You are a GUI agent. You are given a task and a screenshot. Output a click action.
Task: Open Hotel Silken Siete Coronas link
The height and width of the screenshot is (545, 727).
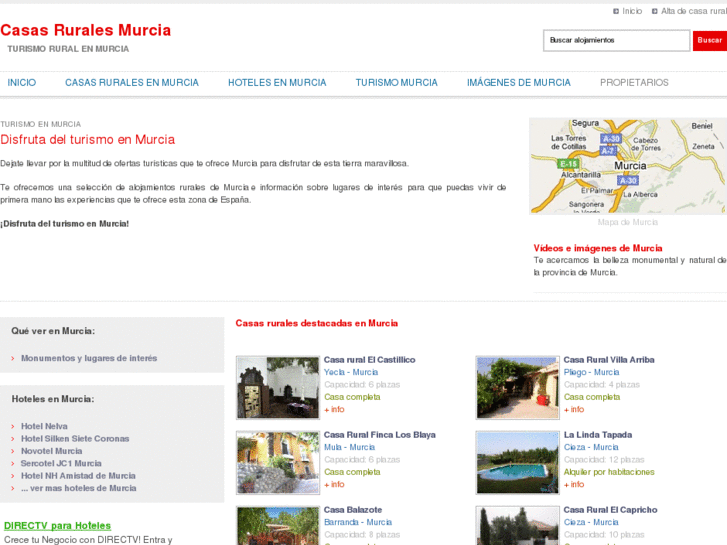75,439
